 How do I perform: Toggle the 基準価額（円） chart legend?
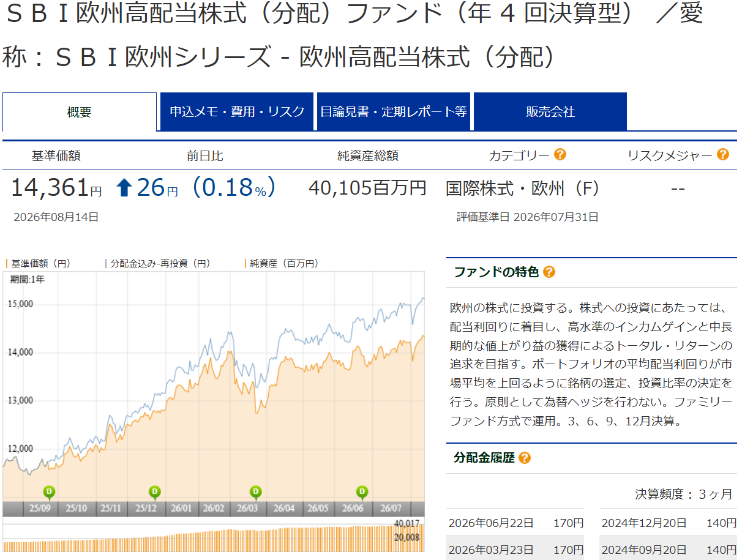40,263
